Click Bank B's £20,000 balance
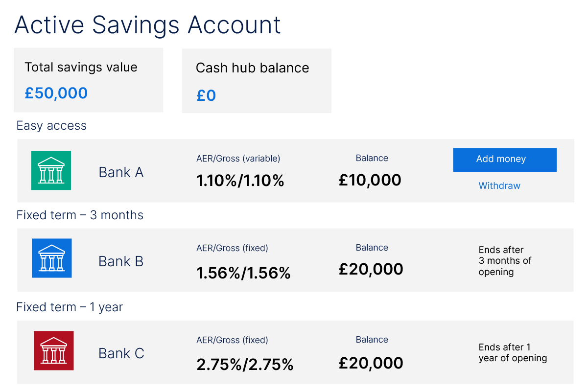This screenshot has height=392, width=588. point(371,269)
